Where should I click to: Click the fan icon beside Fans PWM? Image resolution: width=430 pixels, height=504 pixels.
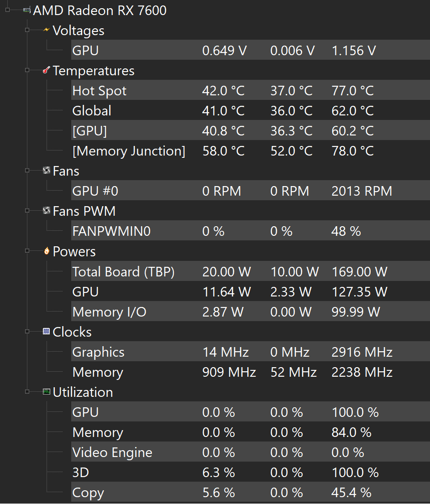tap(46, 211)
